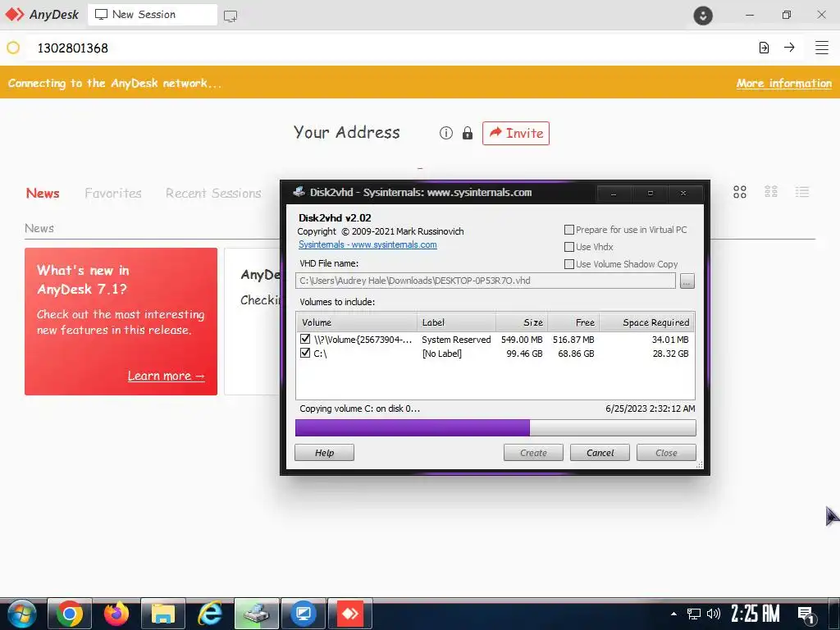Open the blue remote desktop taskbar icon
Image resolution: width=840 pixels, height=630 pixels.
tap(304, 614)
